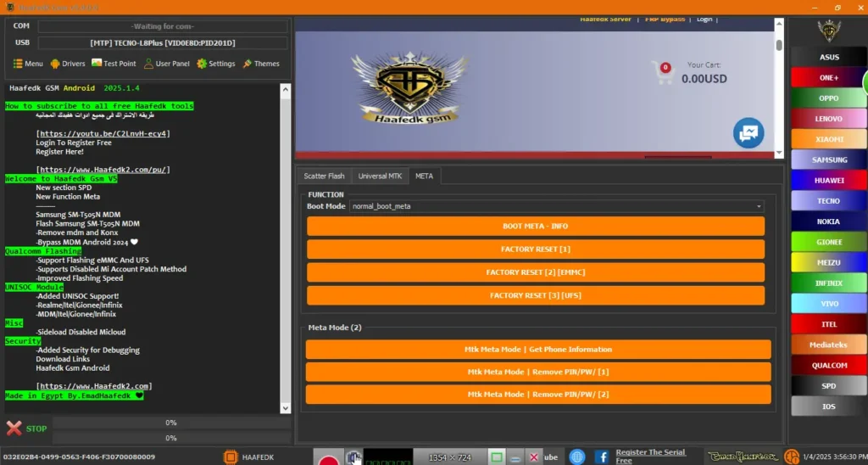
Task: Click the red X STOP button
Action: tap(26, 429)
